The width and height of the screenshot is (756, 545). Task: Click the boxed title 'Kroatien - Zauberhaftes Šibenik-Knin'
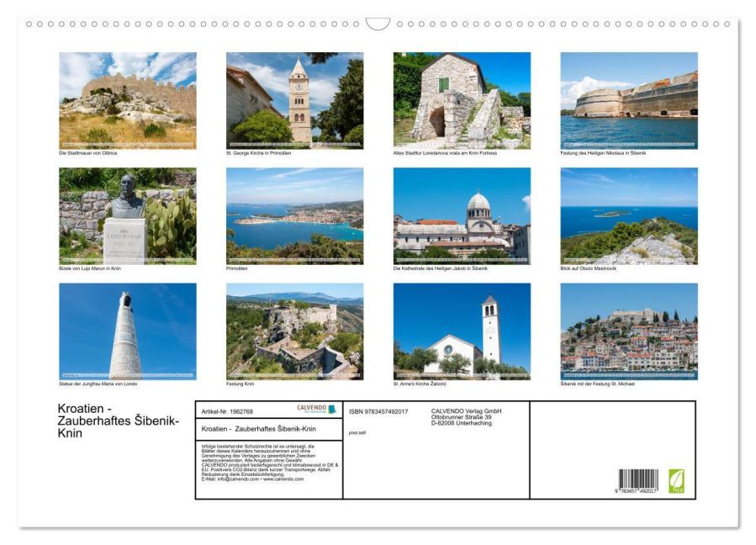pos(258,428)
